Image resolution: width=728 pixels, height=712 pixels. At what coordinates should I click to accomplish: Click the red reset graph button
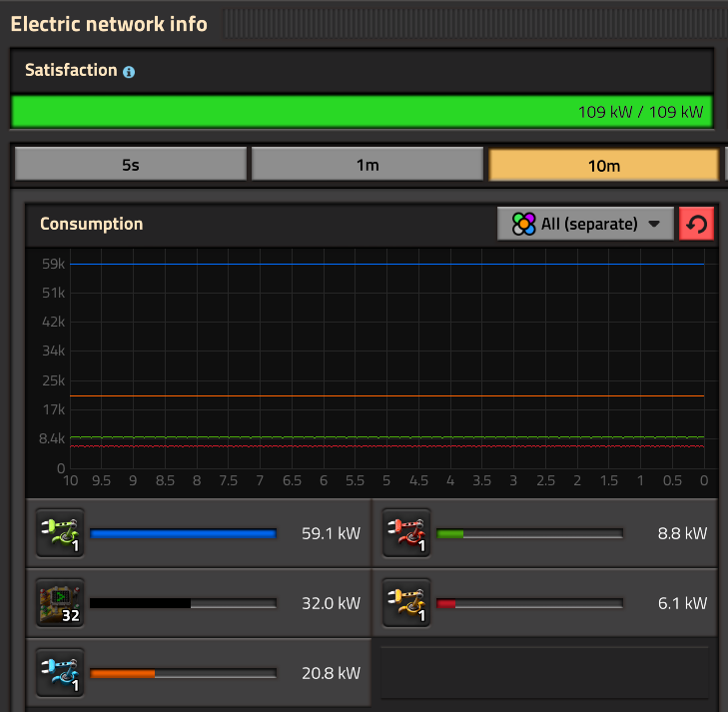(x=696, y=224)
